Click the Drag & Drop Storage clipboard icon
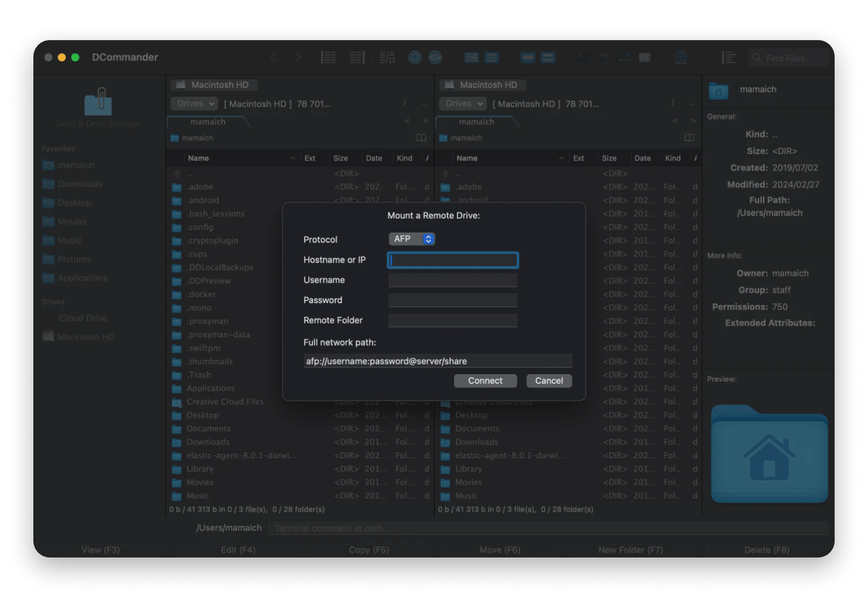The image size is (868, 602). pos(98,102)
